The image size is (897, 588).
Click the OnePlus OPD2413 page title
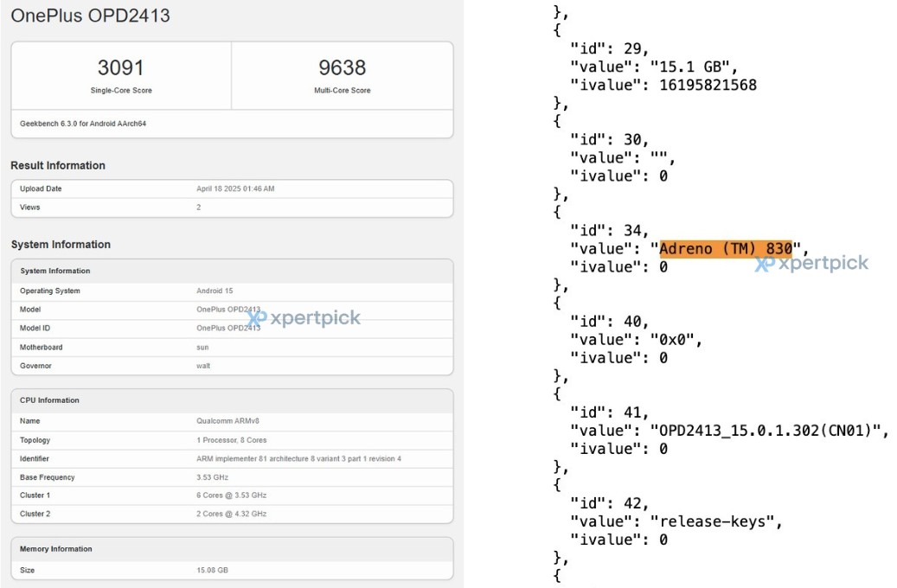pyautogui.click(x=90, y=16)
